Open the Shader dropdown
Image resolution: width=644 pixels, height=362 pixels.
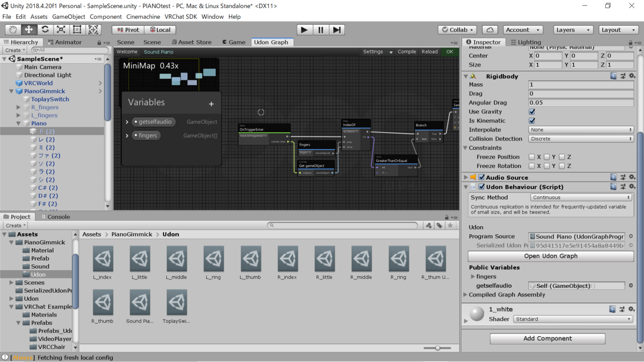[x=573, y=319]
